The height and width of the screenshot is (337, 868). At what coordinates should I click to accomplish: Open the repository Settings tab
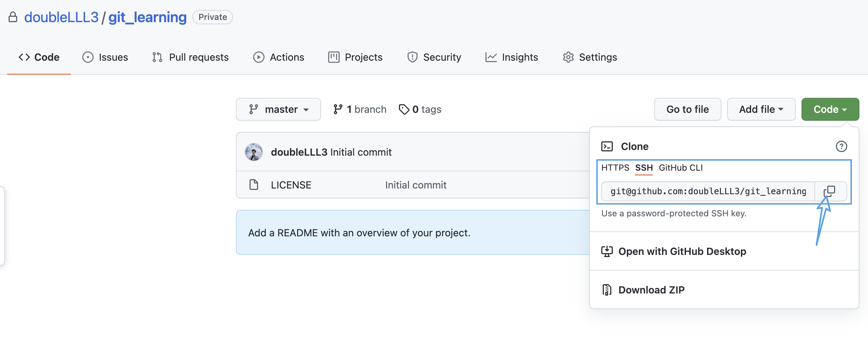[x=590, y=57]
